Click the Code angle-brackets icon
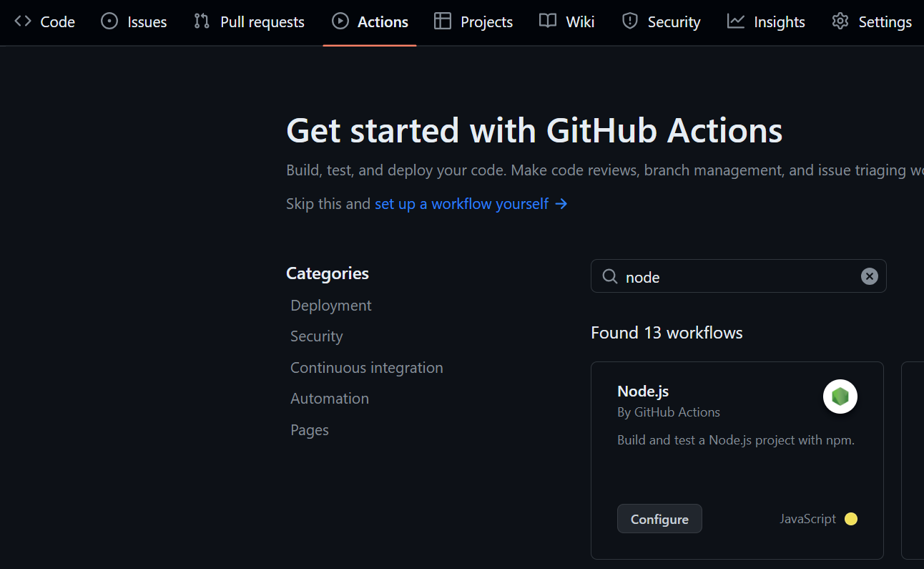The image size is (924, 569). [x=23, y=21]
